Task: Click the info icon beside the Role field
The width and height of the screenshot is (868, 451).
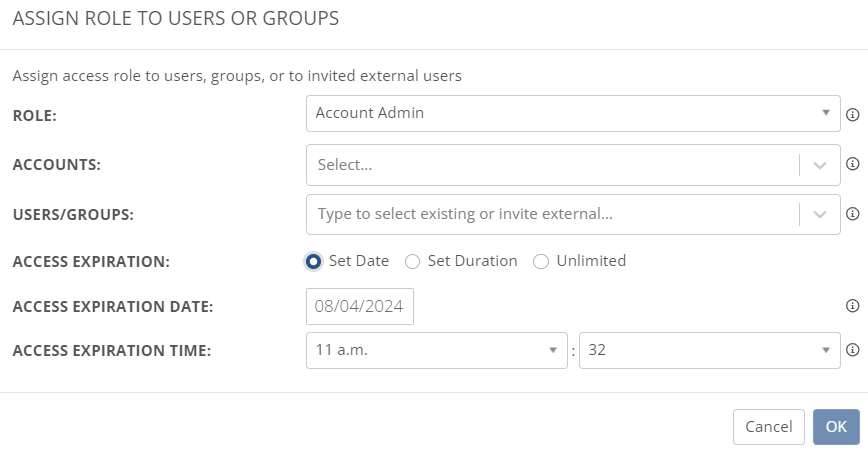Action: point(852,115)
